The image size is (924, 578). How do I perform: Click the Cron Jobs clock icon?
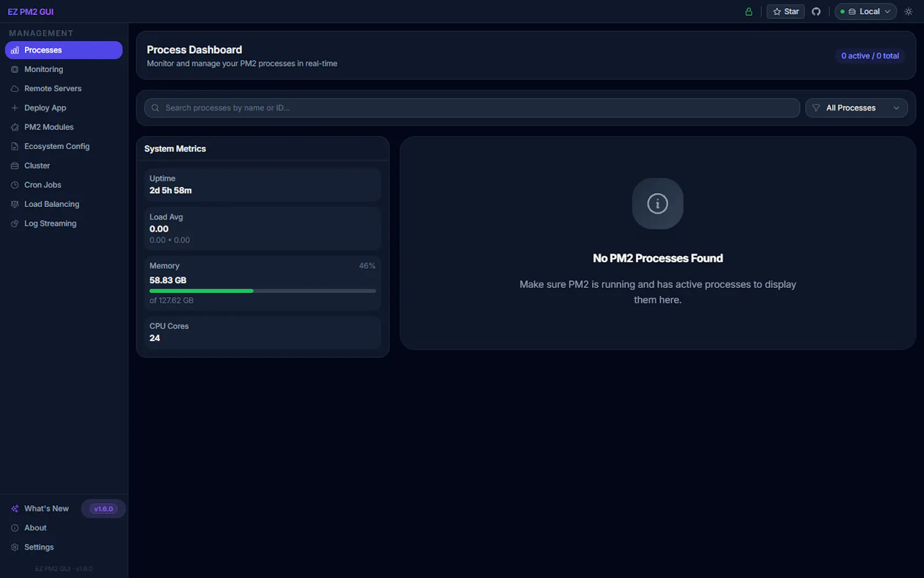[15, 185]
